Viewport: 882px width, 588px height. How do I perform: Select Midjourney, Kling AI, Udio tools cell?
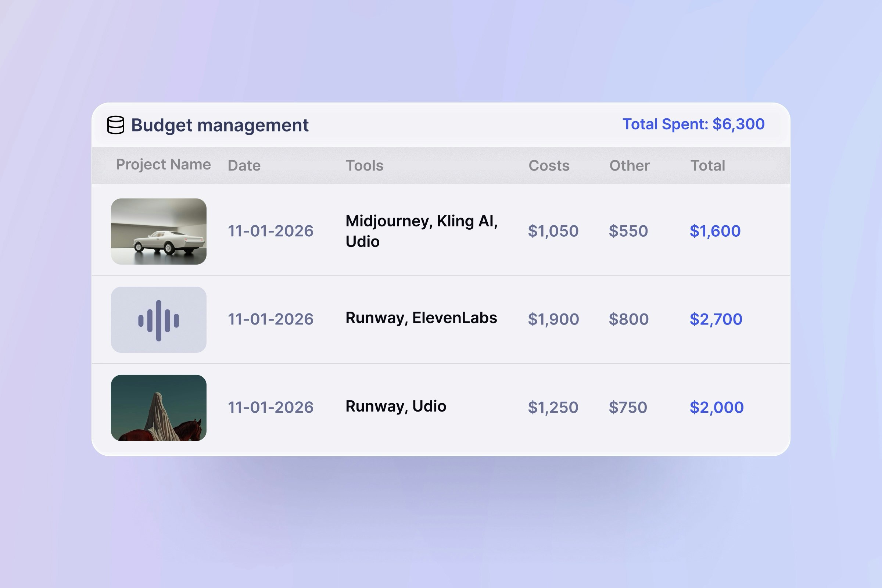point(421,231)
